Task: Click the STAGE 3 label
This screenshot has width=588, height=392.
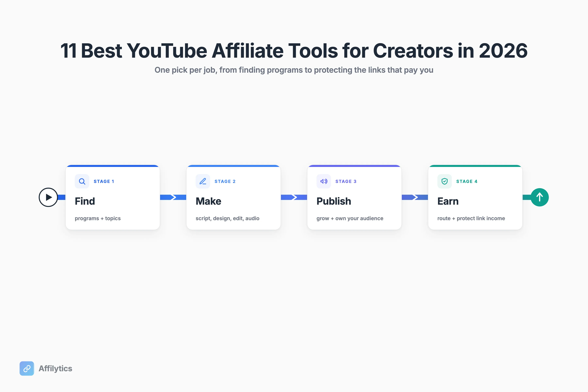Action: click(x=346, y=181)
